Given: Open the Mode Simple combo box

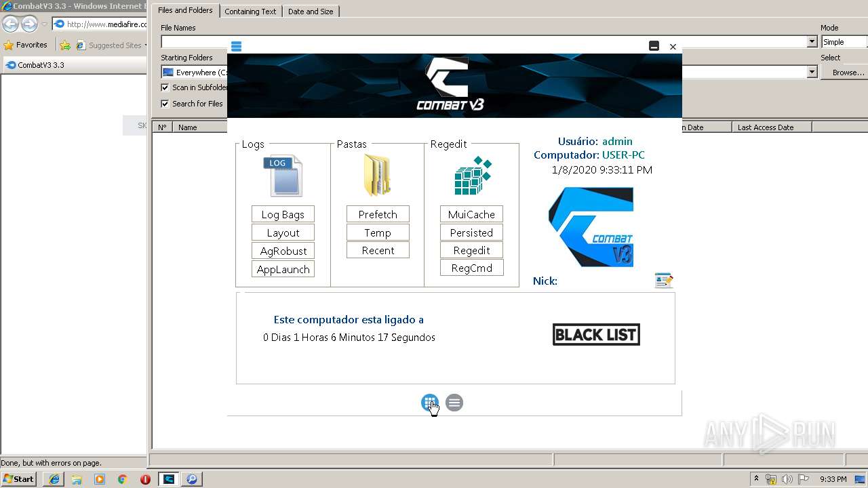Looking at the screenshot, I should (x=844, y=42).
